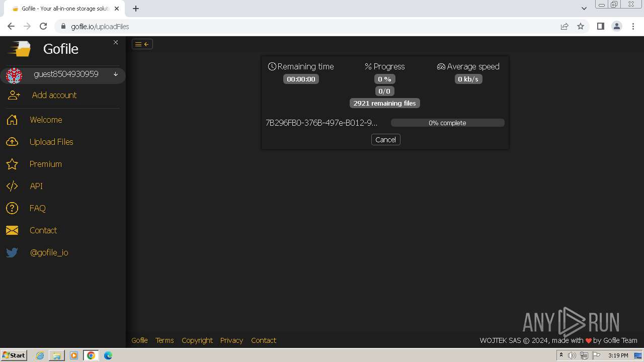Open the Chrome three-dot menu
This screenshot has width=644, height=362.
click(633, 26)
